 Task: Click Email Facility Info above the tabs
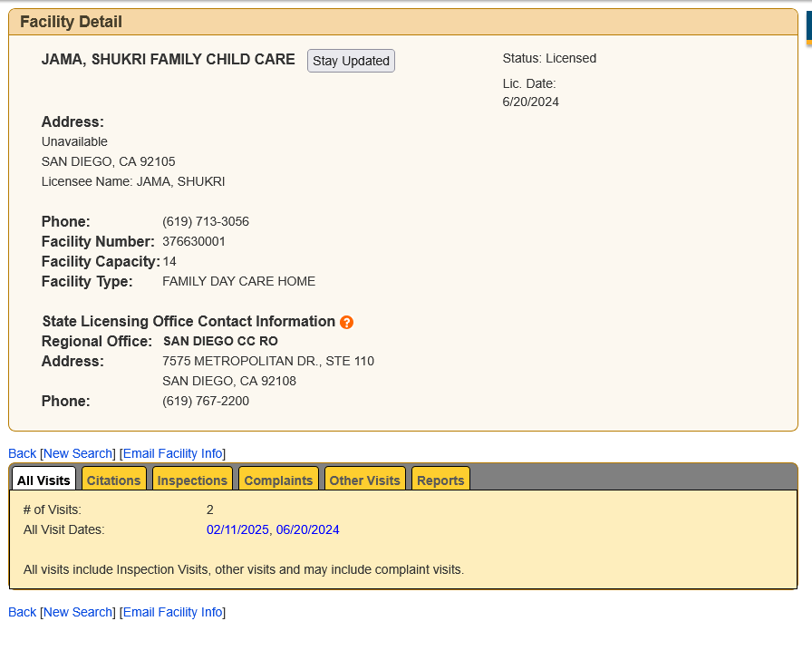[x=172, y=453]
